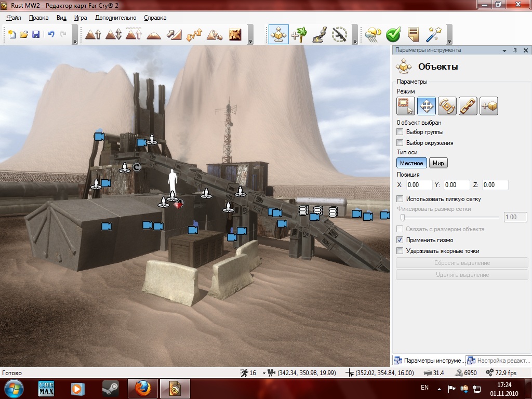Close the tool parameters panel
The height and width of the screenshot is (399, 532).
(526, 50)
